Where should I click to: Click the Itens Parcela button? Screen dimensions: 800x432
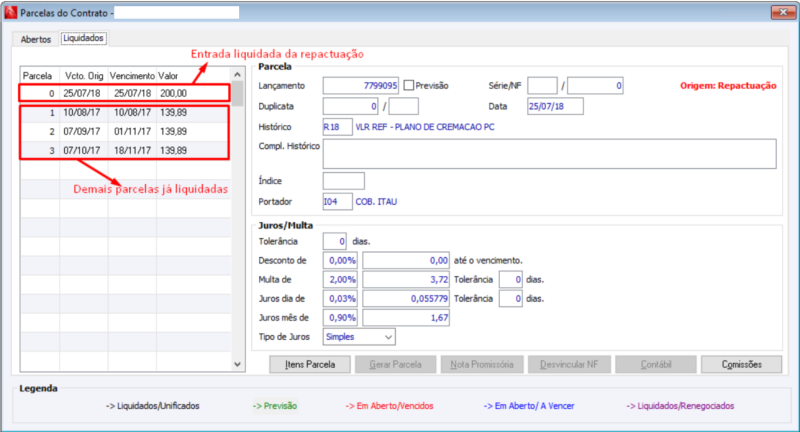coord(310,365)
